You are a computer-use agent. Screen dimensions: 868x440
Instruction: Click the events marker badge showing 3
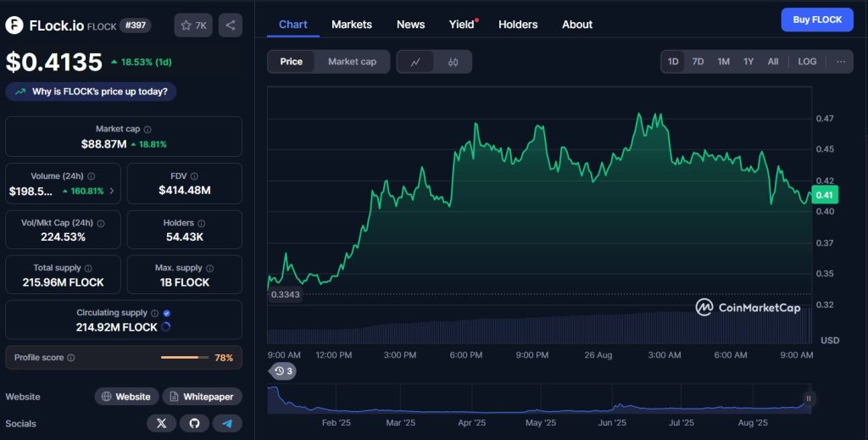coord(282,371)
